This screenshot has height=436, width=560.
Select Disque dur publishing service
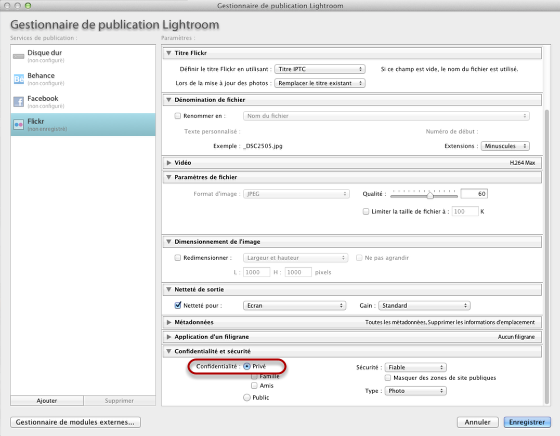(83, 56)
